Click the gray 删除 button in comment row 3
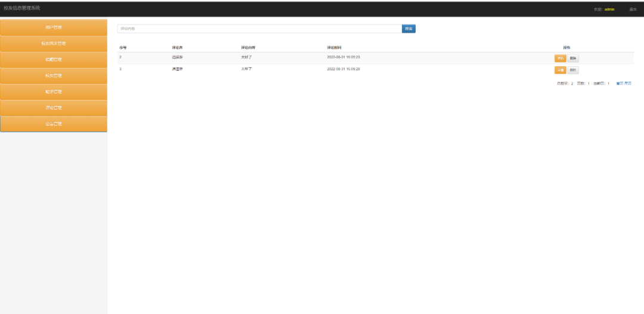644x314 pixels. click(x=573, y=70)
